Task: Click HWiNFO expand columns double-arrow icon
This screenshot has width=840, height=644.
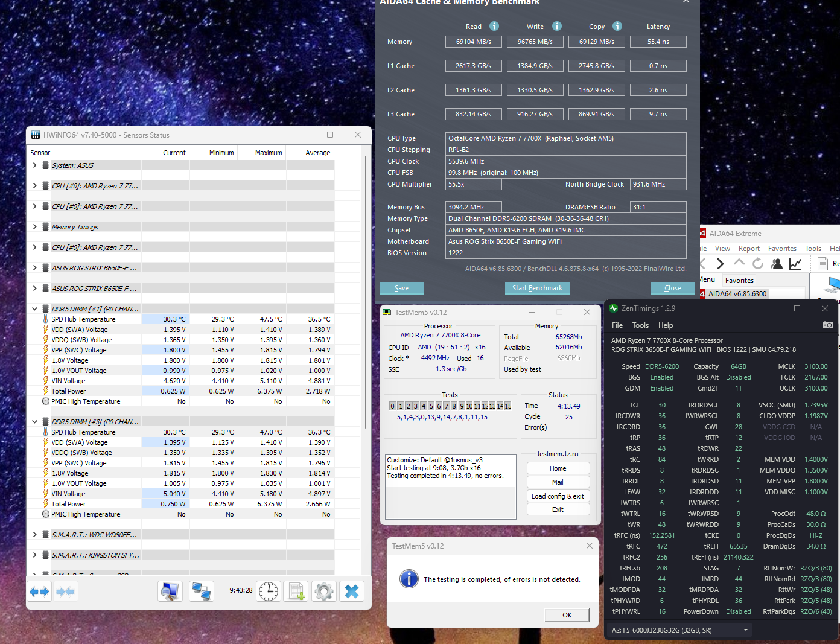Action: pyautogui.click(x=40, y=591)
